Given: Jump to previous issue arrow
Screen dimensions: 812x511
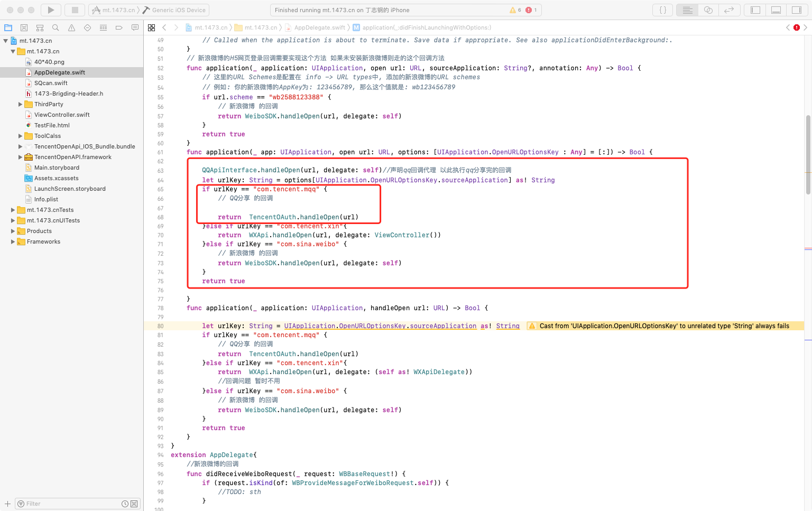Looking at the screenshot, I should coord(788,27).
